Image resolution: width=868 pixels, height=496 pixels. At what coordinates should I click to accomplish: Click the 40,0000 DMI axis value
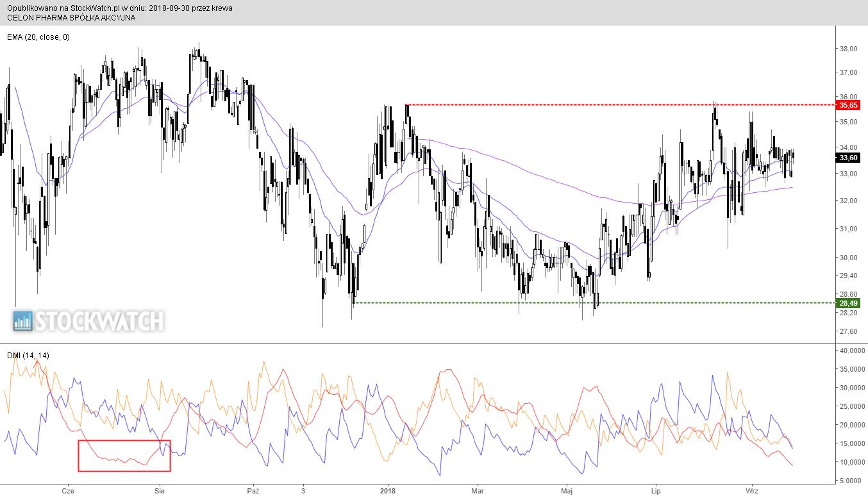point(851,351)
